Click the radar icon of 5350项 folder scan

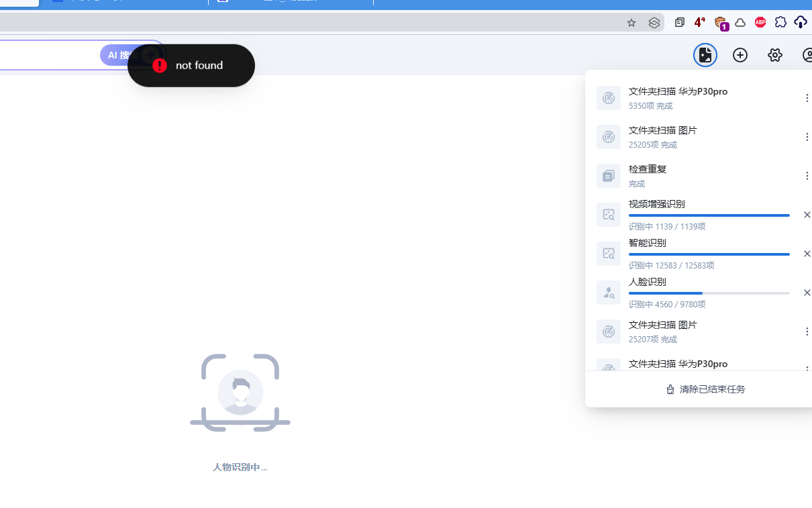609,98
